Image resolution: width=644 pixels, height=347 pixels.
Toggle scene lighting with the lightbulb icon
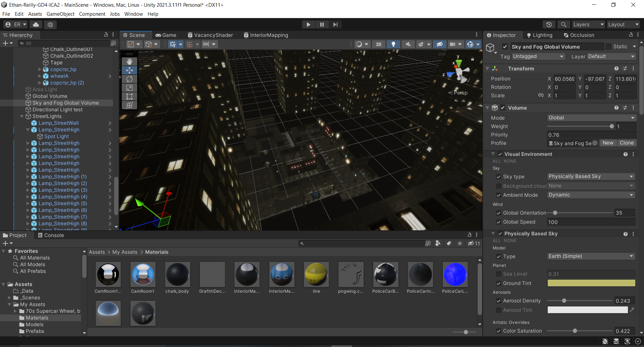(x=393, y=44)
